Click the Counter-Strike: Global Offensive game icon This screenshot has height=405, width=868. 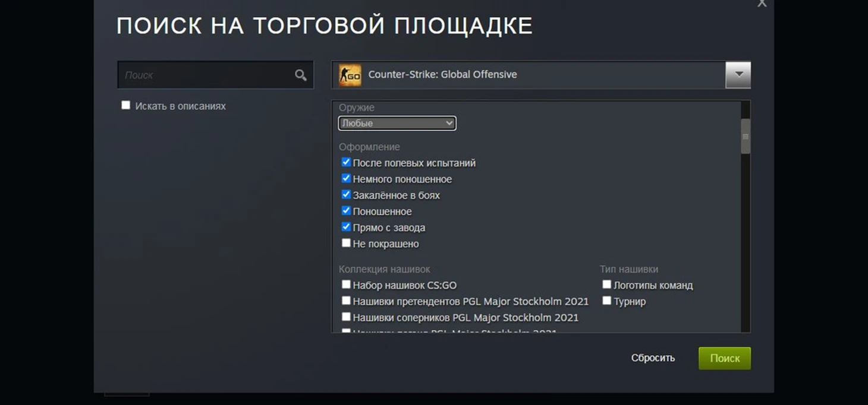click(350, 75)
